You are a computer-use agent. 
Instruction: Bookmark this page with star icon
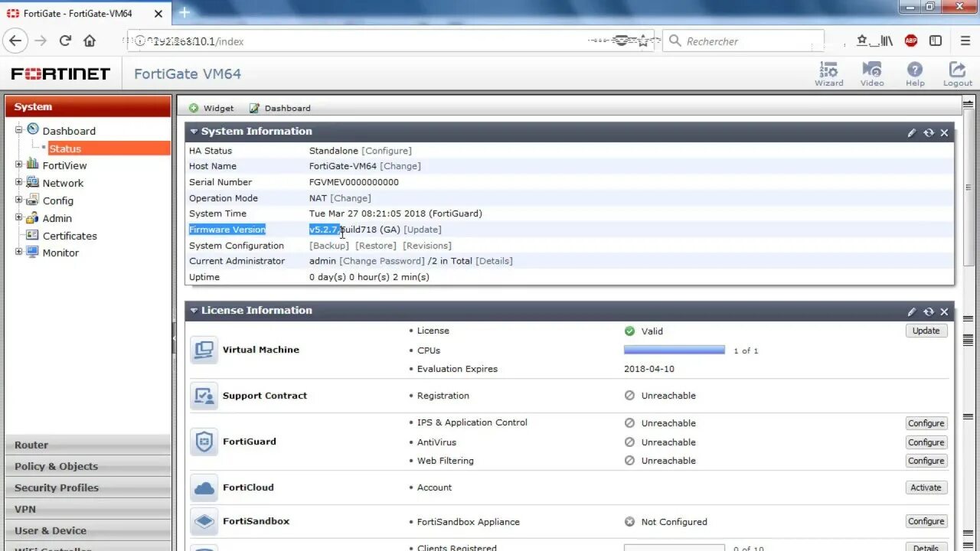tap(643, 41)
